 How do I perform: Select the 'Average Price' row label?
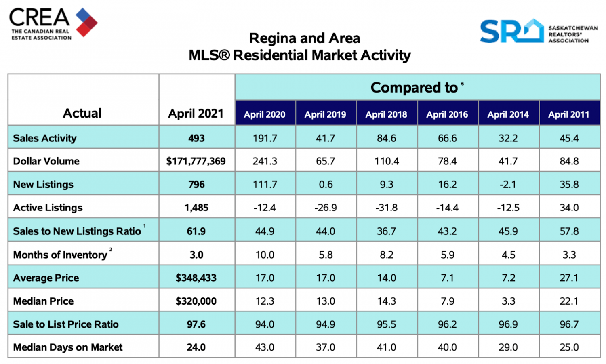tap(46, 278)
